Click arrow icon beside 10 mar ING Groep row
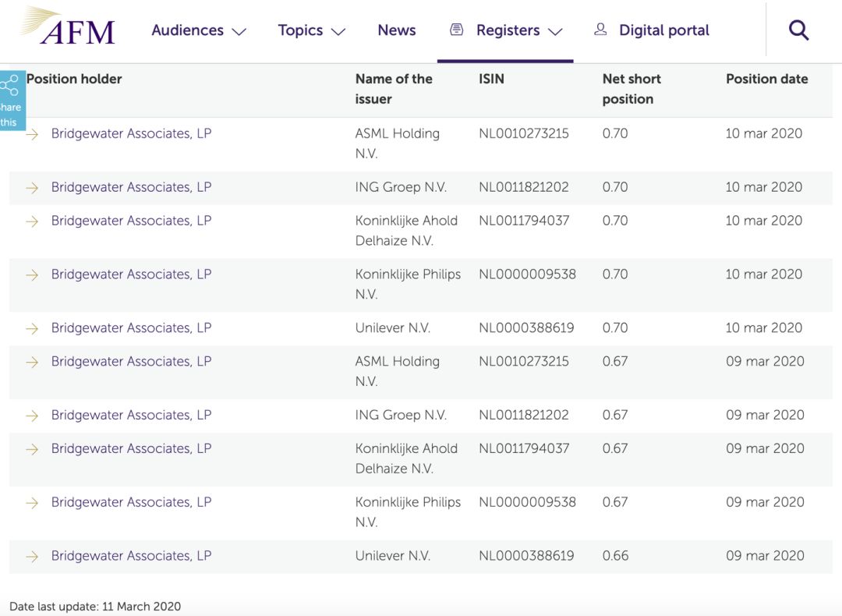Image resolution: width=842 pixels, height=616 pixels. click(32, 188)
